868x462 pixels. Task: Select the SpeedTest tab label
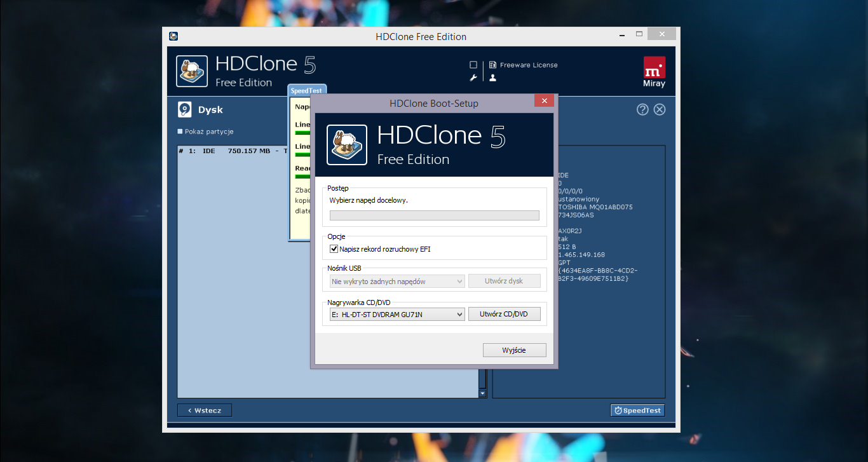coord(308,90)
